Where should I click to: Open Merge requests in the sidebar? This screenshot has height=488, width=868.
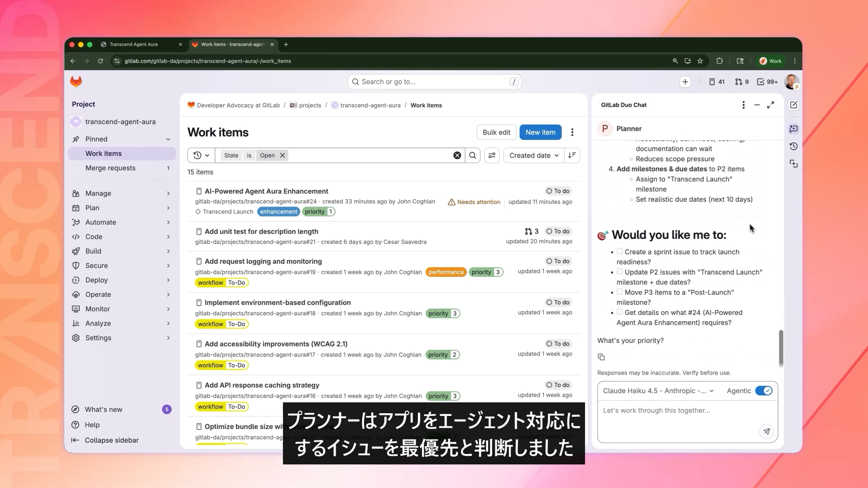110,168
